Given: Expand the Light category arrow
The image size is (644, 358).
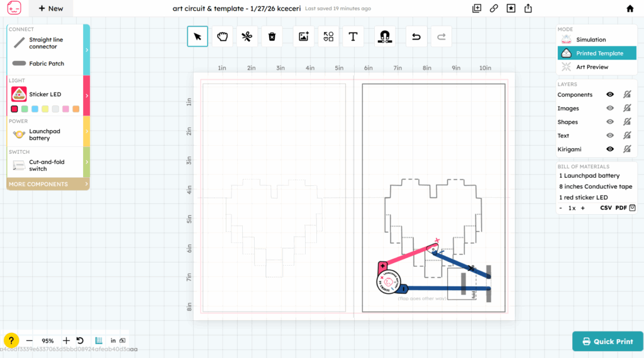Looking at the screenshot, I should click(x=87, y=95).
